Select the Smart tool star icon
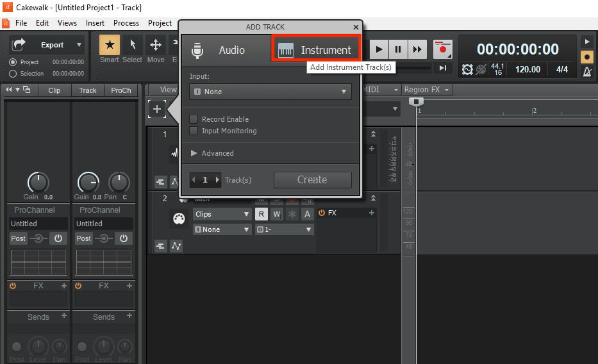 (x=110, y=45)
